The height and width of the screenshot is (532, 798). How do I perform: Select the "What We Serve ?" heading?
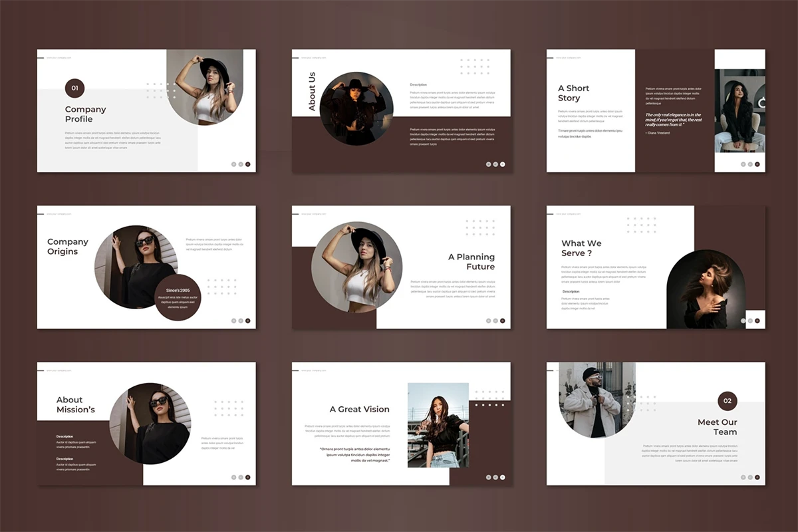(581, 248)
